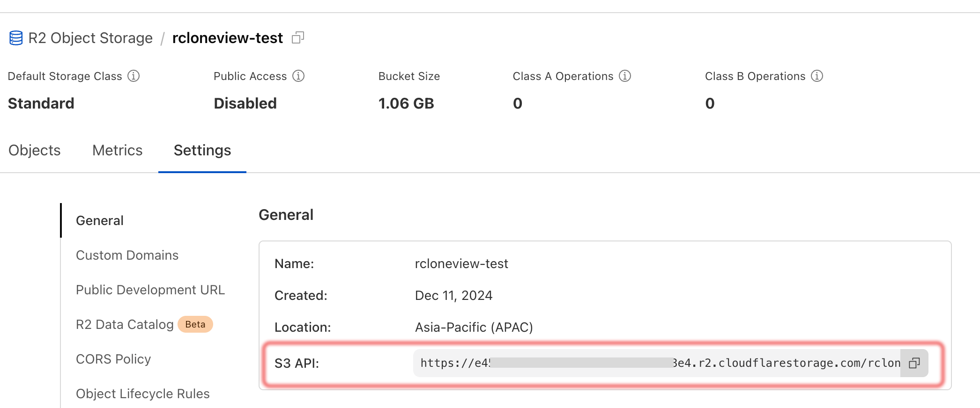980x408 pixels.
Task: Click the Location: label
Action: [303, 328]
